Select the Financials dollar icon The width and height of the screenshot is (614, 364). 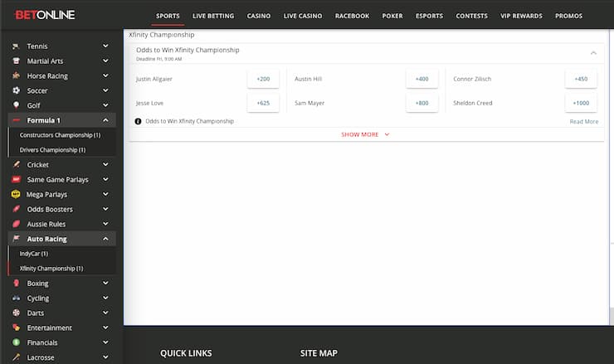pyautogui.click(x=16, y=342)
